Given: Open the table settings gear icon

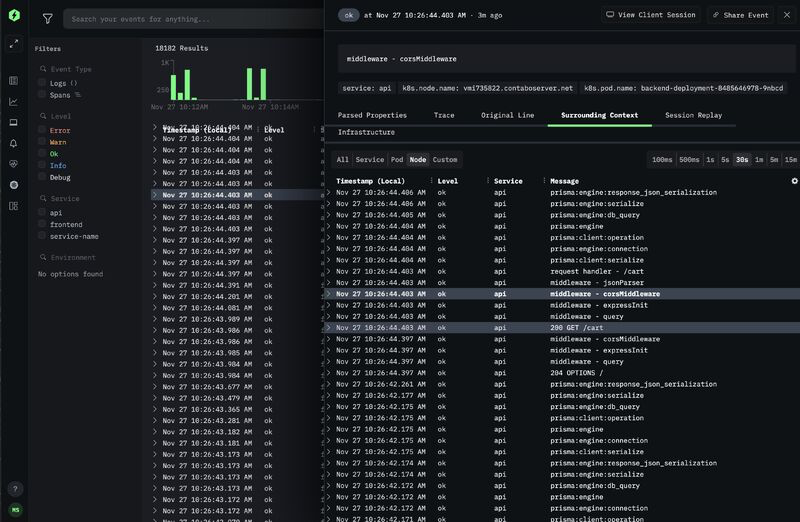Looking at the screenshot, I should point(794,181).
